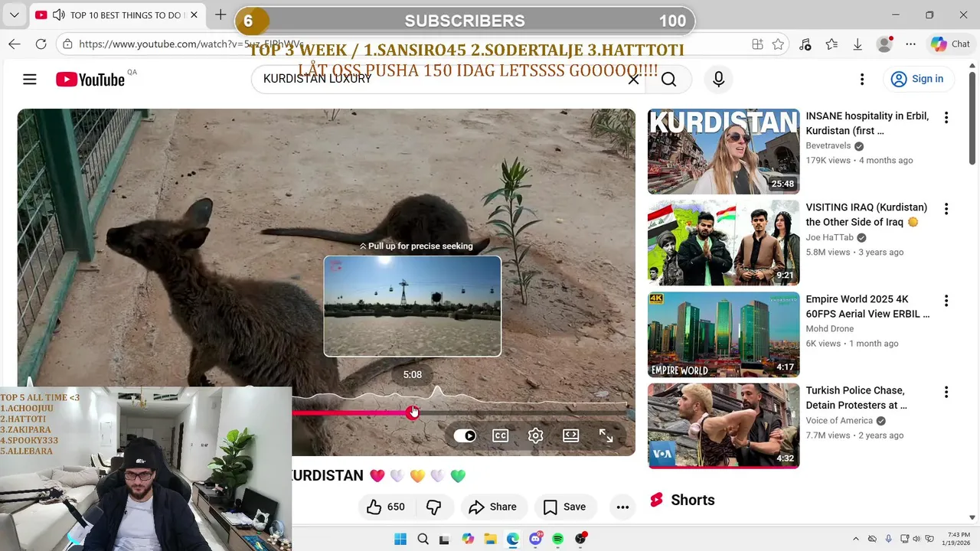This screenshot has width=980, height=551.
Task: Open options for Empire World 2025 video
Action: (x=946, y=301)
